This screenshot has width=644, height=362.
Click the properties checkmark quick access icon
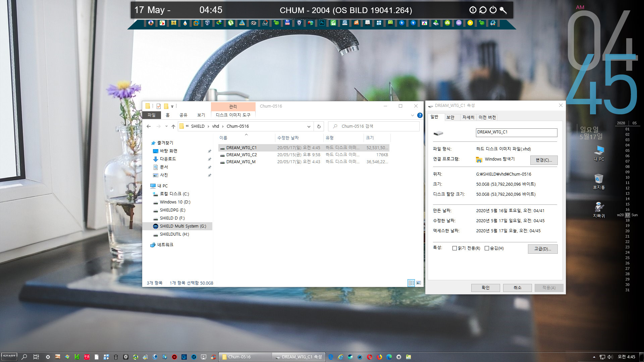pos(158,106)
